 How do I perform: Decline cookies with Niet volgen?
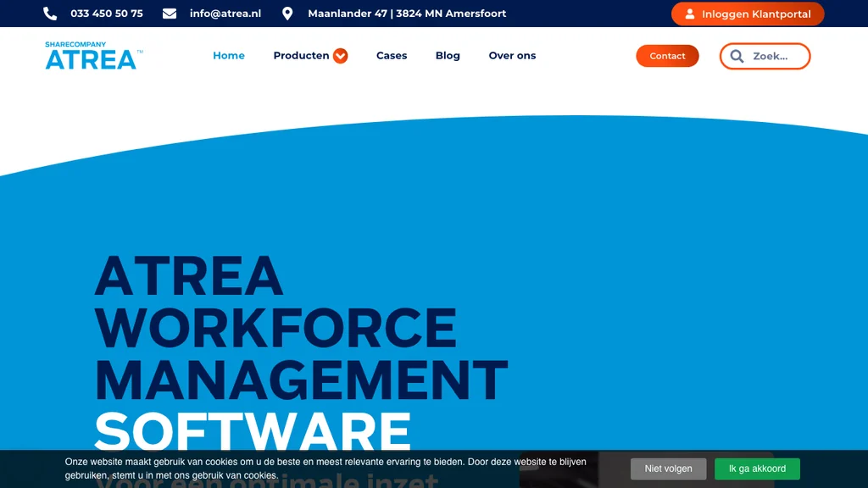click(668, 469)
